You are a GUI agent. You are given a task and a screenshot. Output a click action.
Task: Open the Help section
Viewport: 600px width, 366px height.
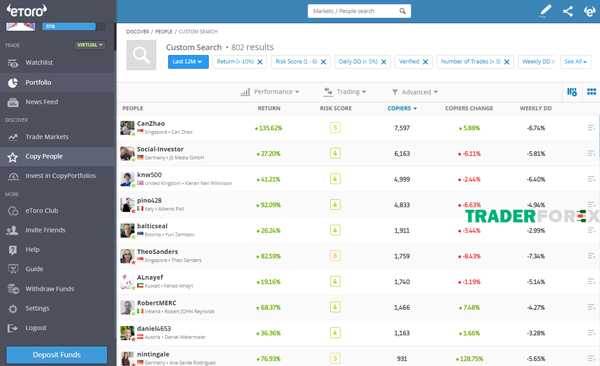coord(32,250)
